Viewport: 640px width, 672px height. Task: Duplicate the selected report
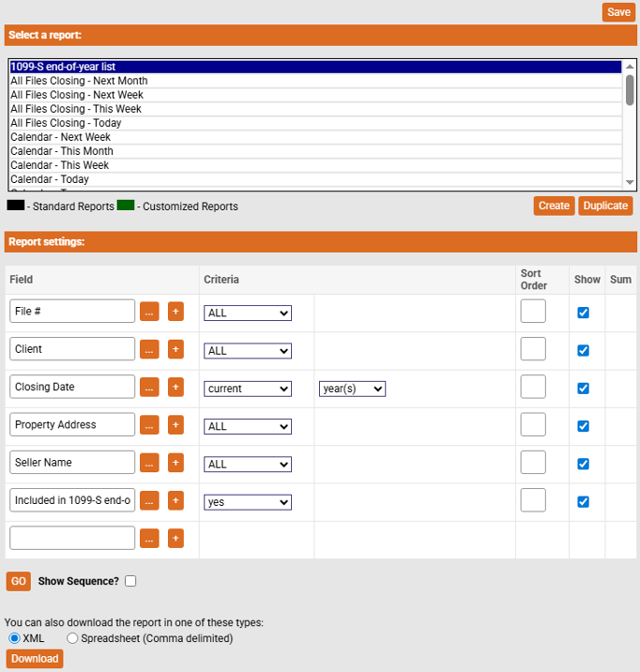click(x=605, y=205)
